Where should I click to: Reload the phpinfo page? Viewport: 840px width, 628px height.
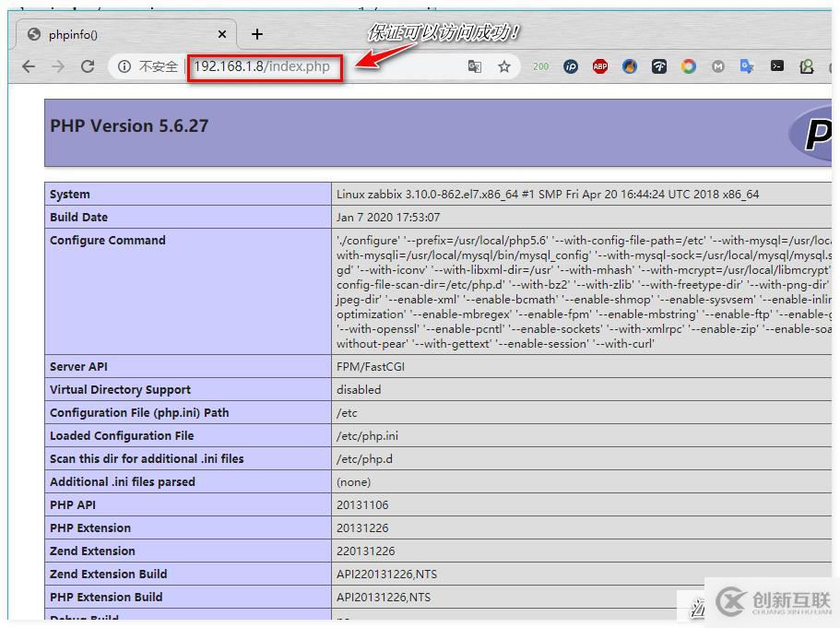pyautogui.click(x=88, y=66)
